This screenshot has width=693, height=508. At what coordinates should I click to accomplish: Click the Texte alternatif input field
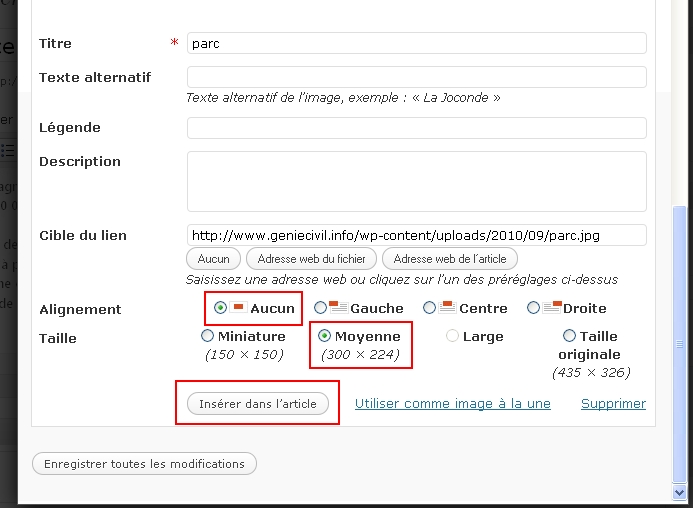[x=417, y=77]
